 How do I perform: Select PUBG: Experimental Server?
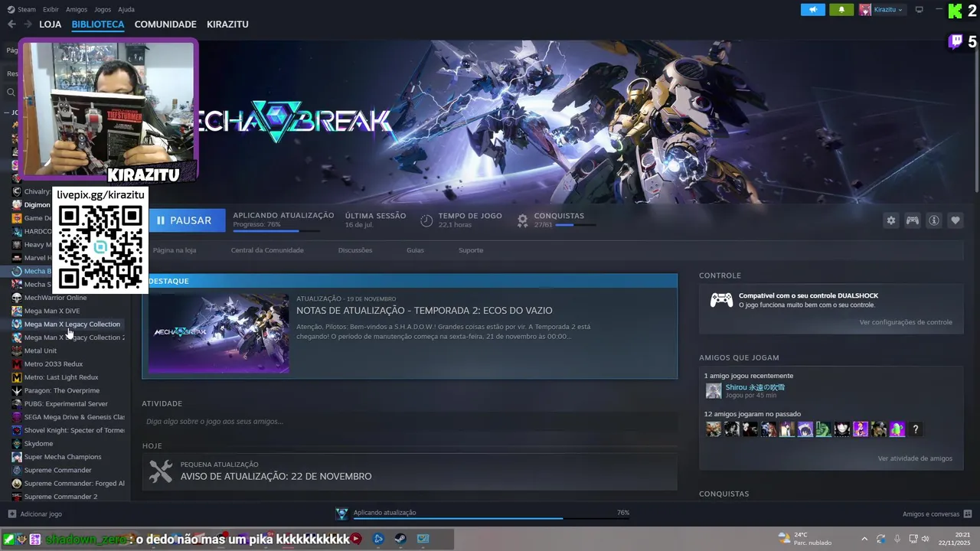coord(66,404)
